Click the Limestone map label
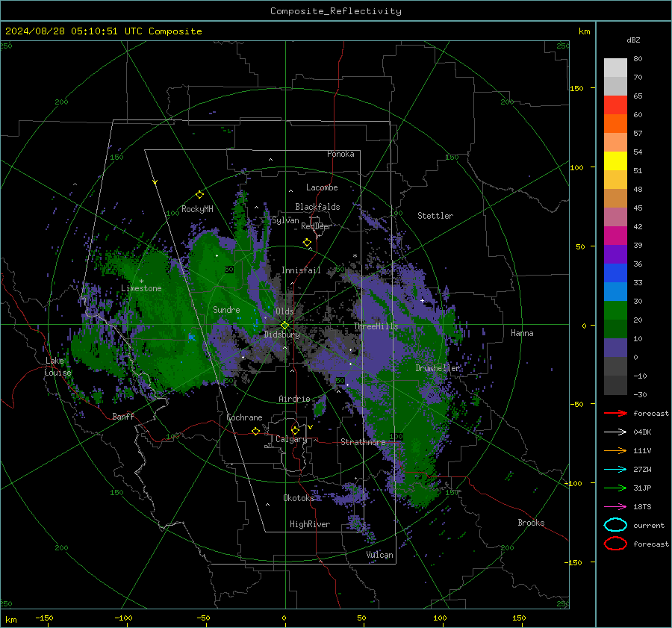 [x=141, y=288]
